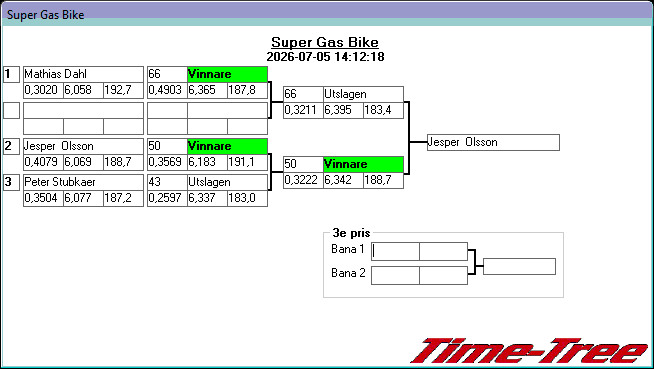The height and width of the screenshot is (369, 654).
Task: Click the Bana 2 second input field
Action: pos(443,276)
